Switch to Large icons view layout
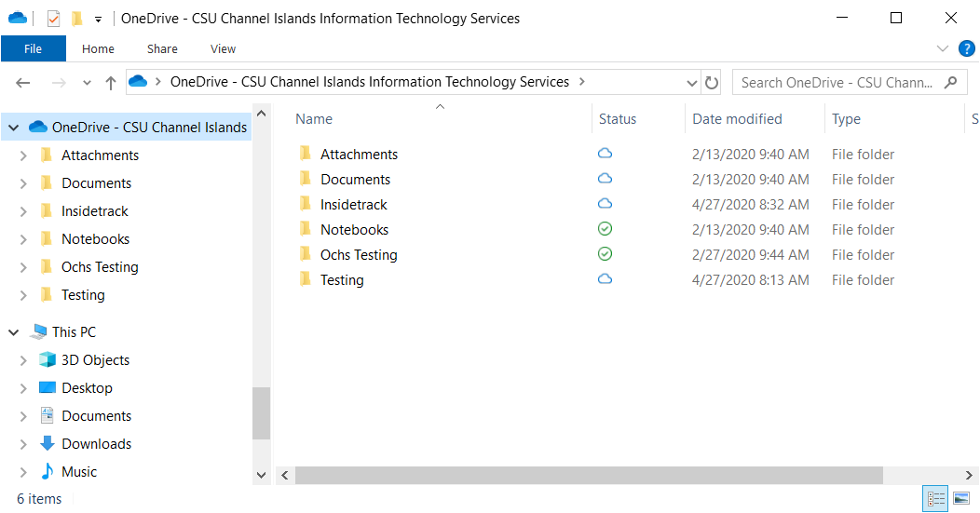Image resolution: width=980 pixels, height=513 pixels. [961, 499]
